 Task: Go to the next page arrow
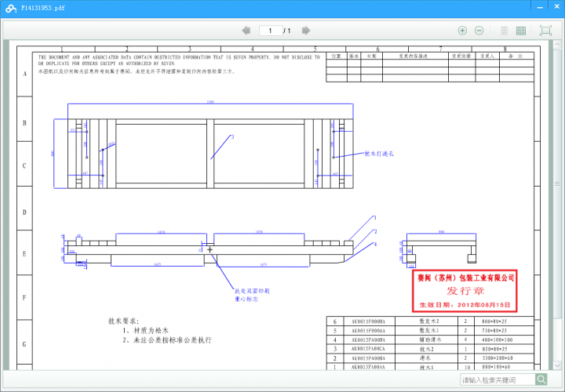[x=306, y=31]
